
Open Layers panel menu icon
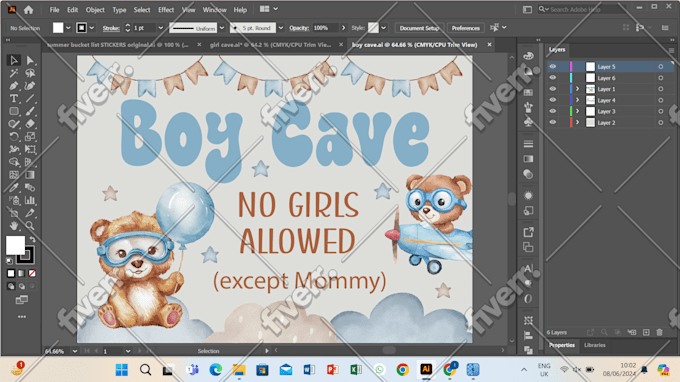(671, 50)
